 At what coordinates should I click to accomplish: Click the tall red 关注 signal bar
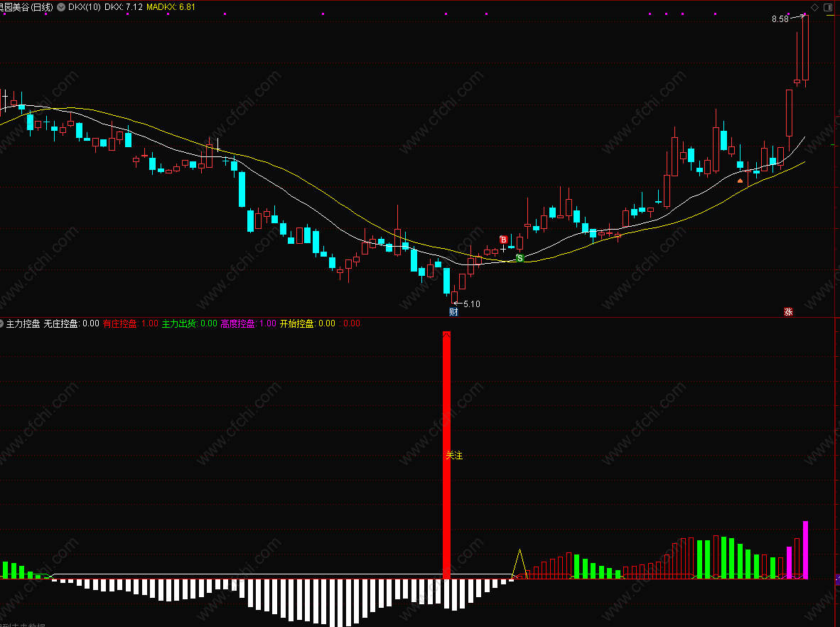tap(447, 456)
